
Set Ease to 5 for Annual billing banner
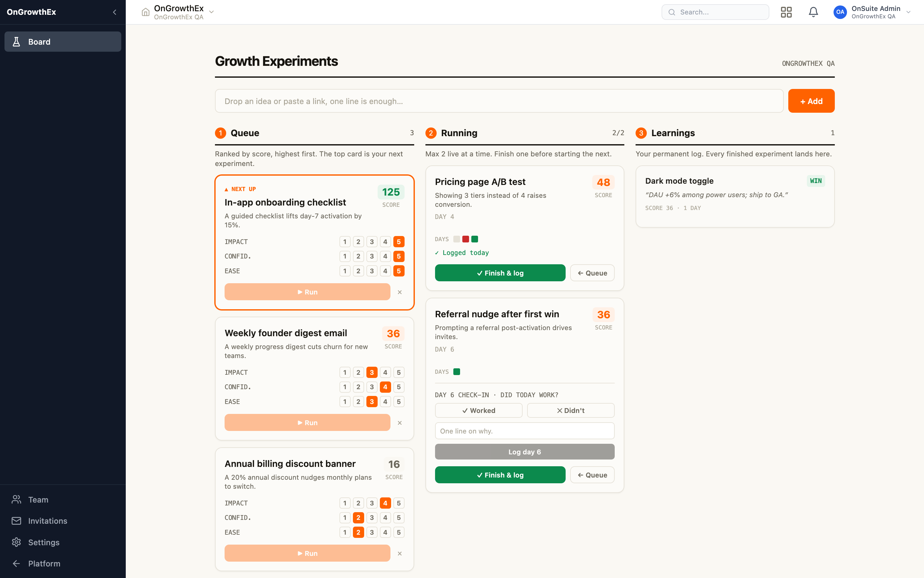[398, 532]
